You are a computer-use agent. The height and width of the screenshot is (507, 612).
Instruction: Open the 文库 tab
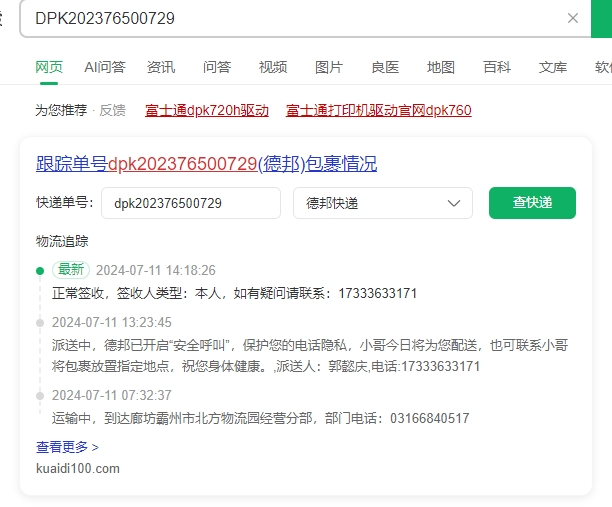tap(553, 67)
